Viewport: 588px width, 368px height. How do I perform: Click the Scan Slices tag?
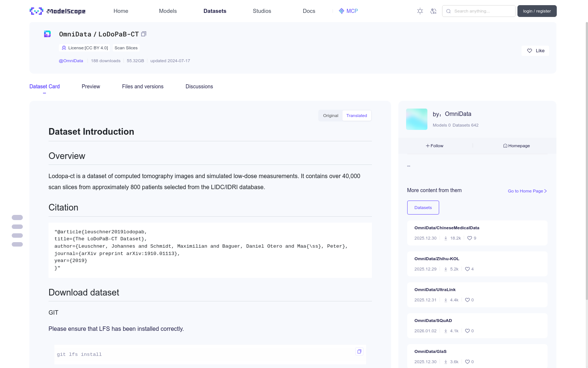[126, 48]
